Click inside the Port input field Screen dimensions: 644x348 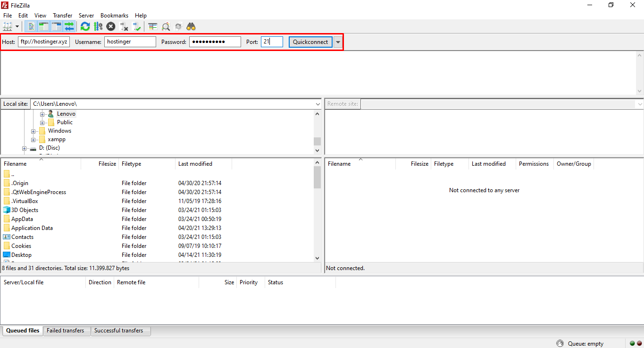(x=272, y=42)
